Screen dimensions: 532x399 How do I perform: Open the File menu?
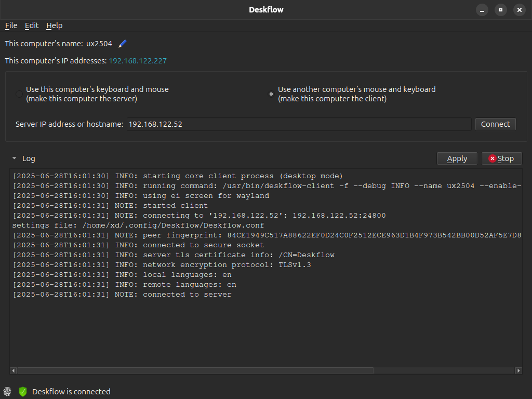pos(11,25)
